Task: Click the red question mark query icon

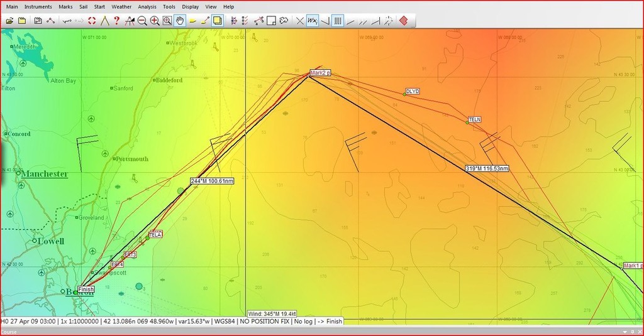Action: click(116, 21)
